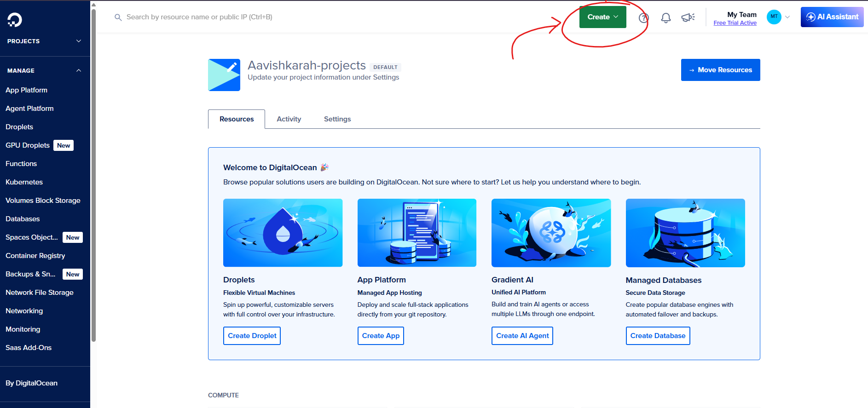This screenshot has height=408, width=868.
Task: Open Backups & Snapshots in sidebar
Action: point(30,274)
